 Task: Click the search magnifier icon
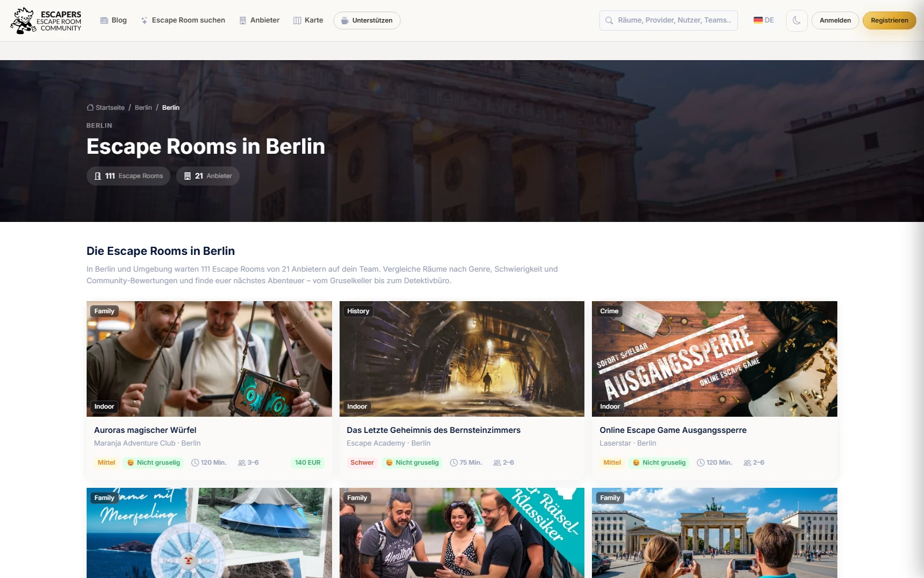tap(609, 20)
